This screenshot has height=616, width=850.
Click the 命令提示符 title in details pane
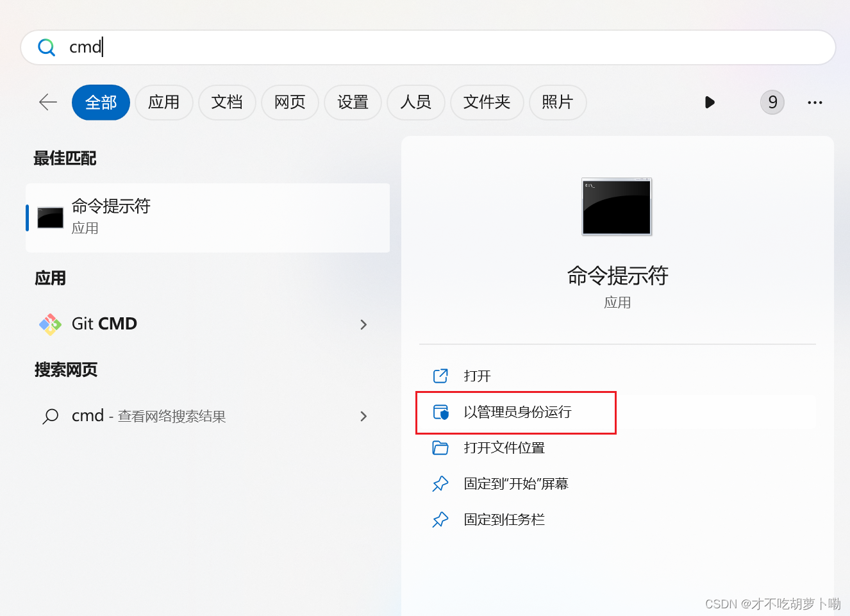617,276
